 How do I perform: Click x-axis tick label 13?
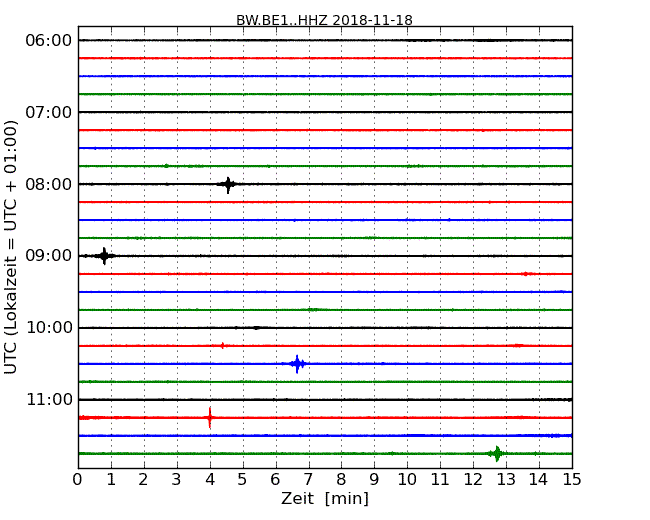coord(506,480)
